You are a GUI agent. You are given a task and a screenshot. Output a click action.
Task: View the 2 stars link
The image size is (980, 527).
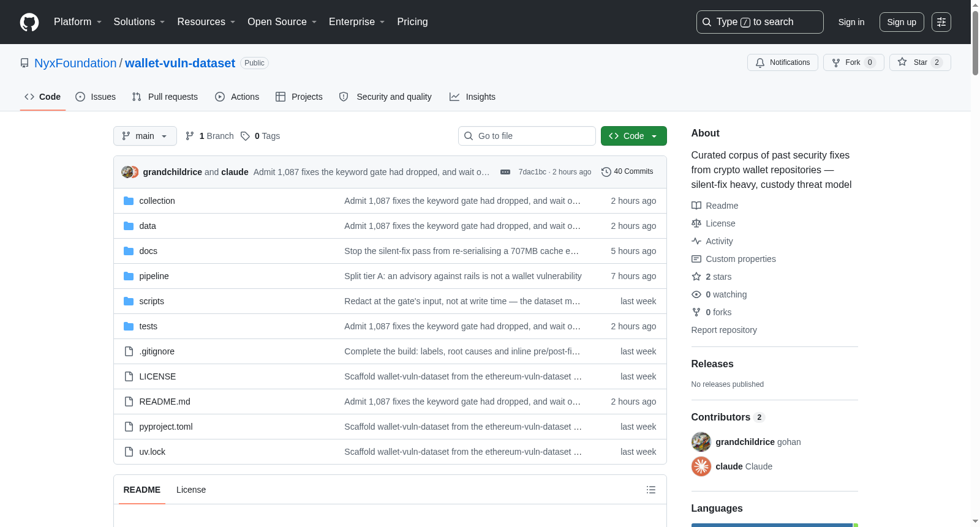(x=712, y=277)
